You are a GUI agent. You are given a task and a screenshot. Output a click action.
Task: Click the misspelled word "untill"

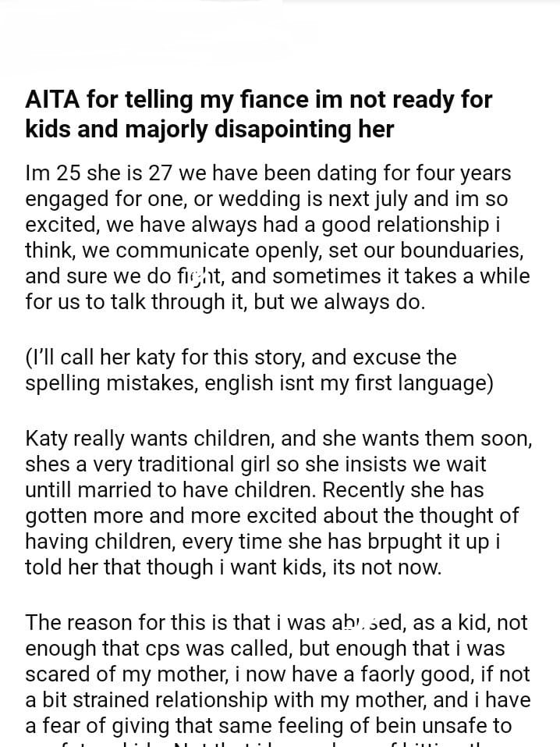pos(49,491)
